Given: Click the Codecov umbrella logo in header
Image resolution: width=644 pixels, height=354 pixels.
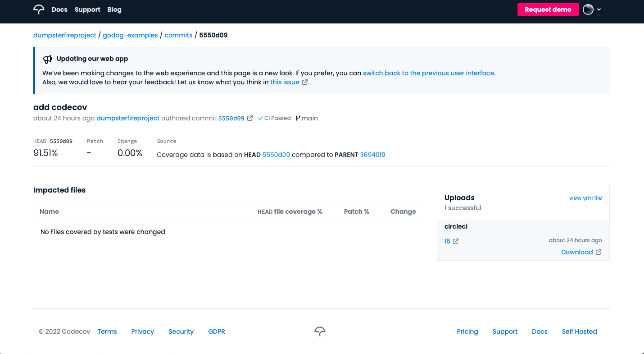Looking at the screenshot, I should click(x=39, y=9).
